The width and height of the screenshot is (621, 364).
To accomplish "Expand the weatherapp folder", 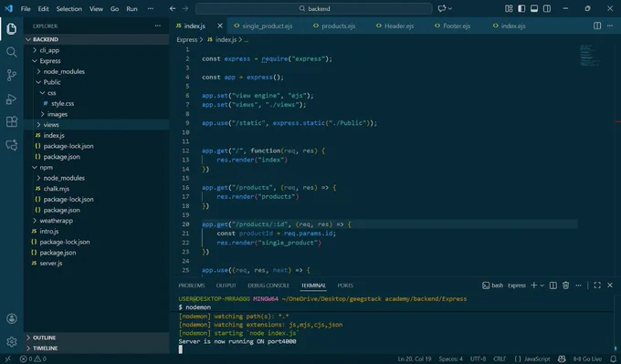I will click(x=97, y=221).
